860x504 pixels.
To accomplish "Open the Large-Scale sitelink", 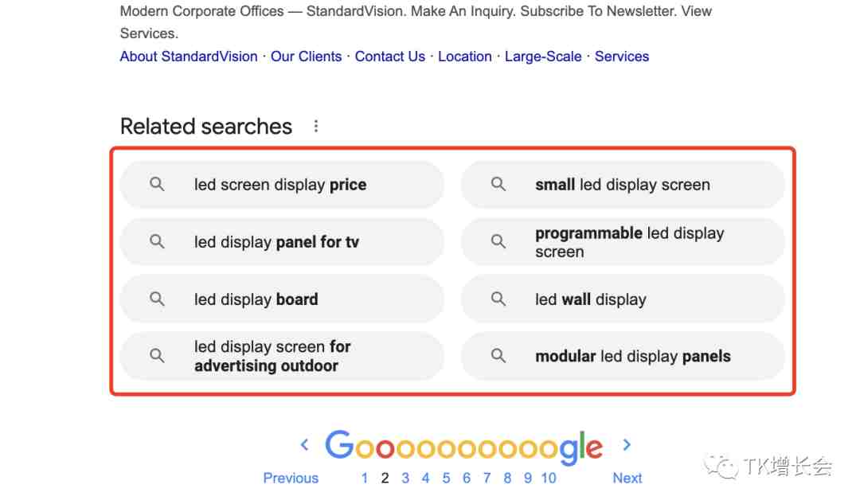I will pyautogui.click(x=543, y=57).
